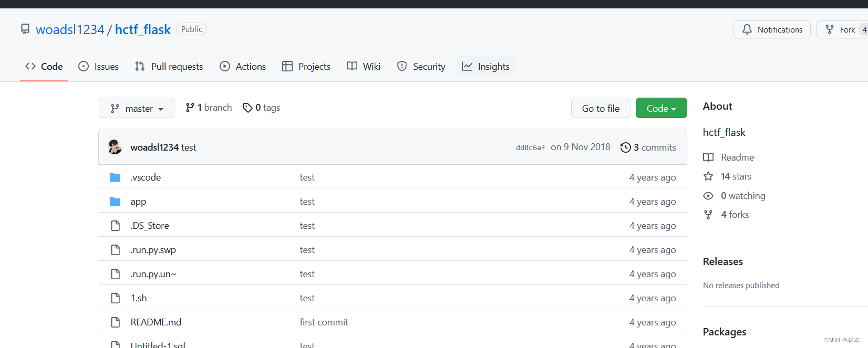The image size is (868, 348).
Task: Expand the master branch dropdown
Action: point(137,108)
